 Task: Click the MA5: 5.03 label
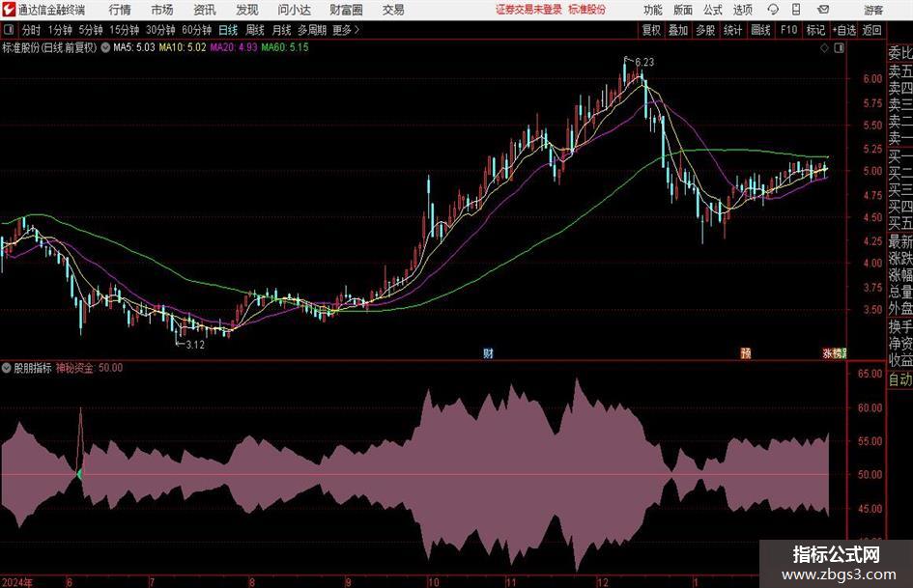134,47
